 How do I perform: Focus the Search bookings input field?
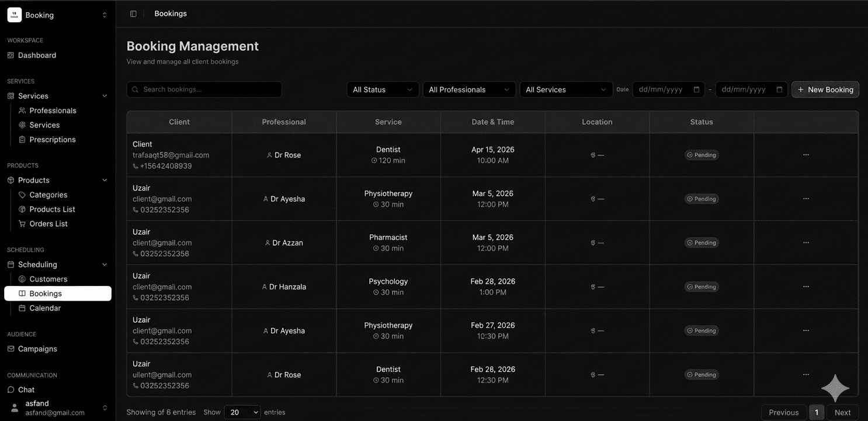pyautogui.click(x=204, y=89)
